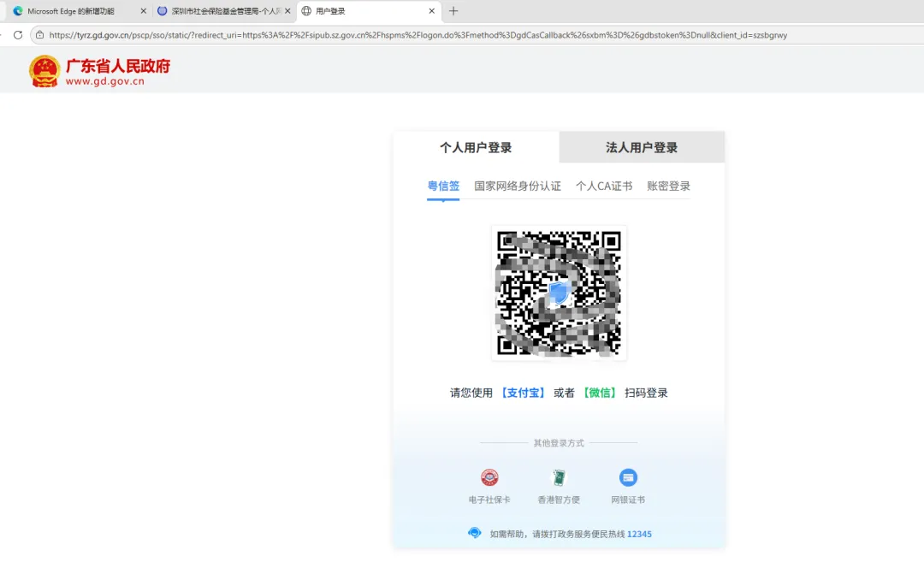924x574 pixels.
Task: Click the national emblem logo
Action: tap(44, 71)
